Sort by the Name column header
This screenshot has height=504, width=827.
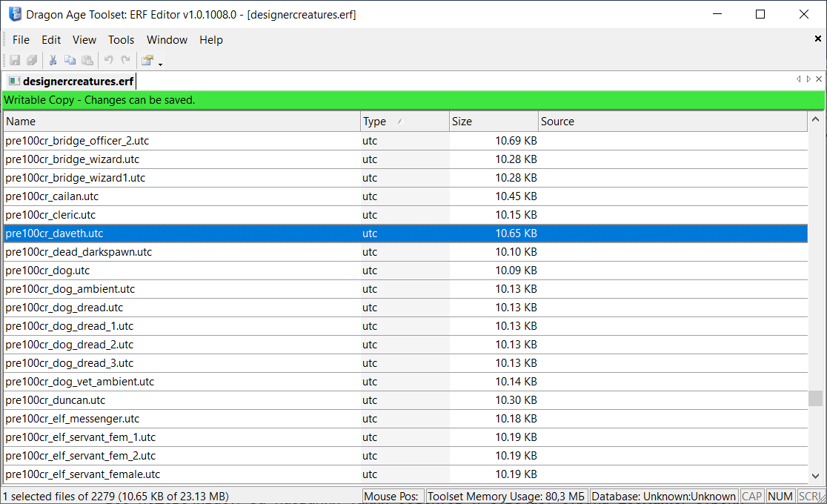click(182, 122)
